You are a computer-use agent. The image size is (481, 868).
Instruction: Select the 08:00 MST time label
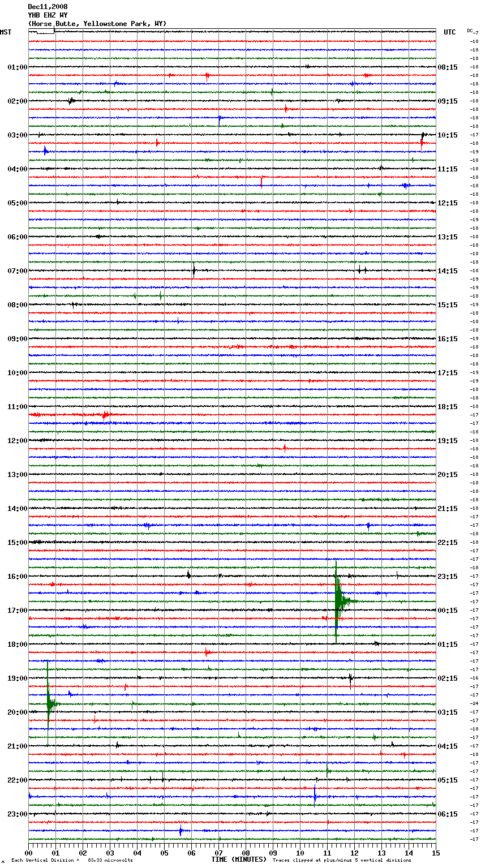18,305
